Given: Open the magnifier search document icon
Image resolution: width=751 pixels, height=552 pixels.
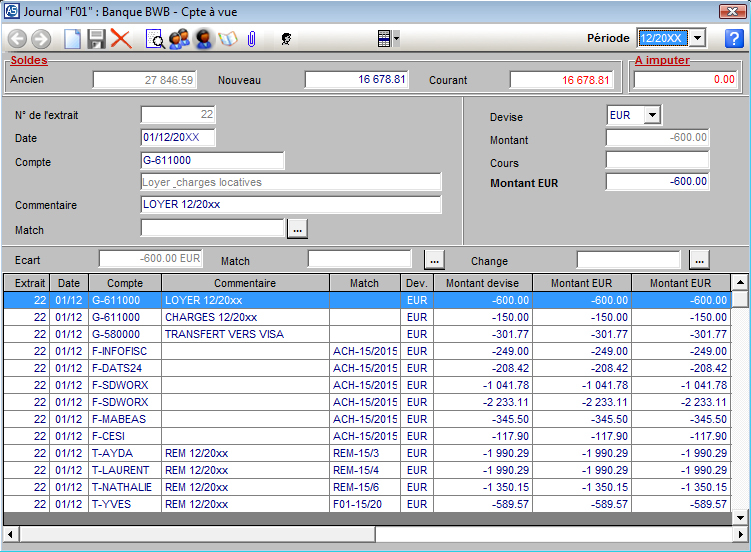Looking at the screenshot, I should coord(155,39).
